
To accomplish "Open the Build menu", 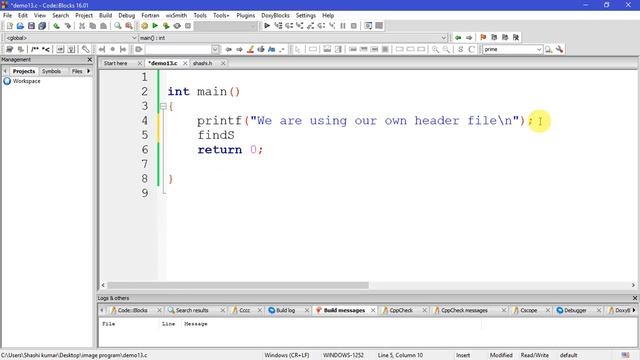I will 105,16.
